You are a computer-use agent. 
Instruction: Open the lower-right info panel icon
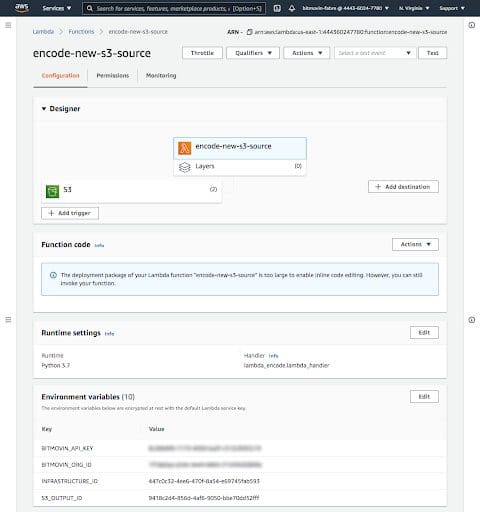(x=472, y=320)
